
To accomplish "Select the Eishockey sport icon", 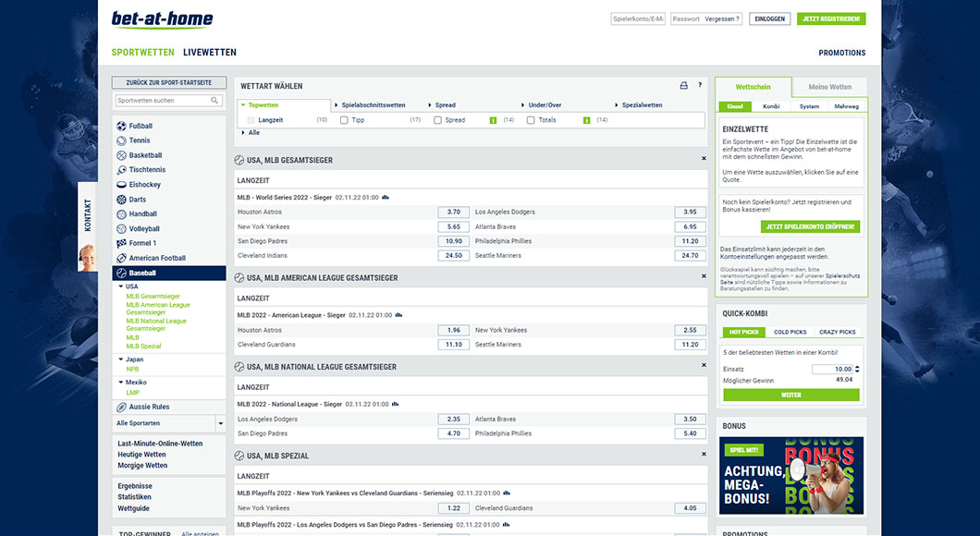I will [121, 185].
